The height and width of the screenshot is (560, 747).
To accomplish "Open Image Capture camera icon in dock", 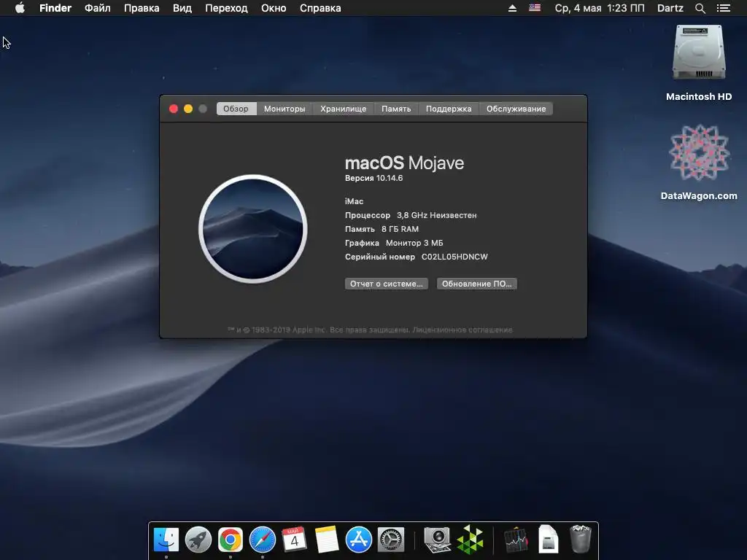I will tap(438, 540).
